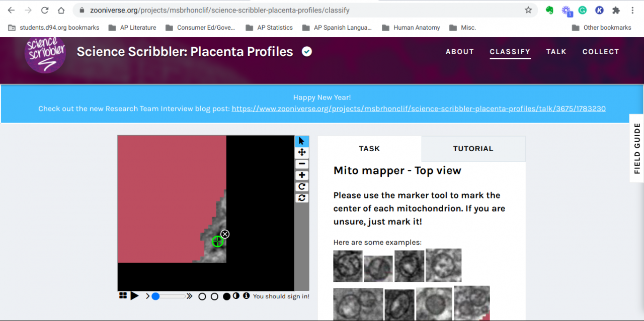Reload the page
The height and width of the screenshot is (321, 644).
pos(45,10)
